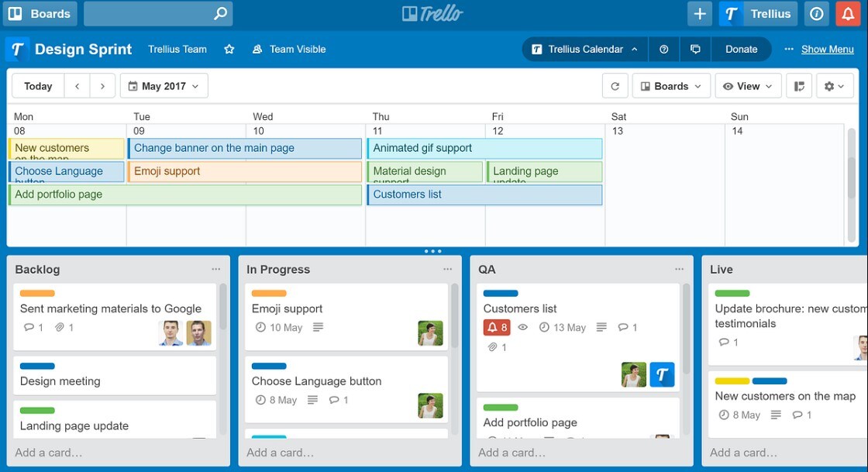Open the calendar Boards dropdown

[671, 86]
